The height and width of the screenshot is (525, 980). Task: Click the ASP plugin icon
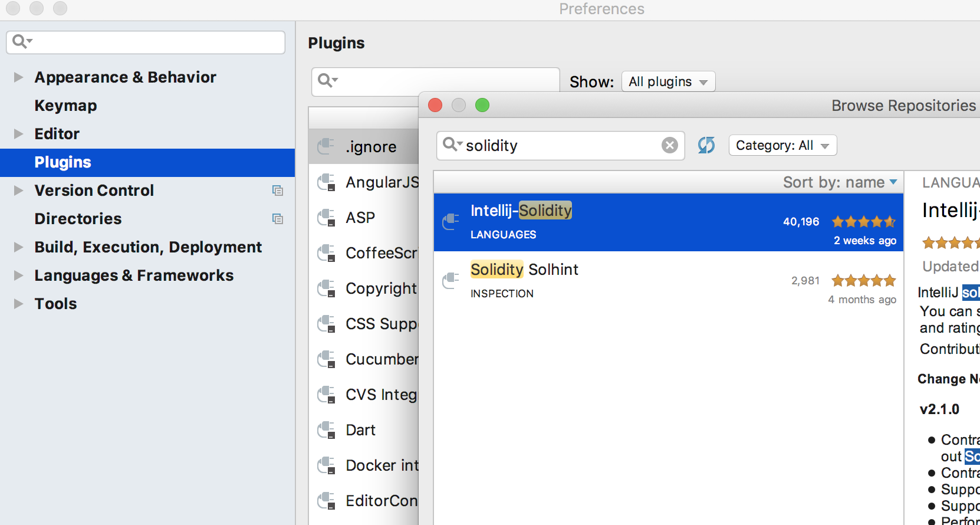point(326,218)
